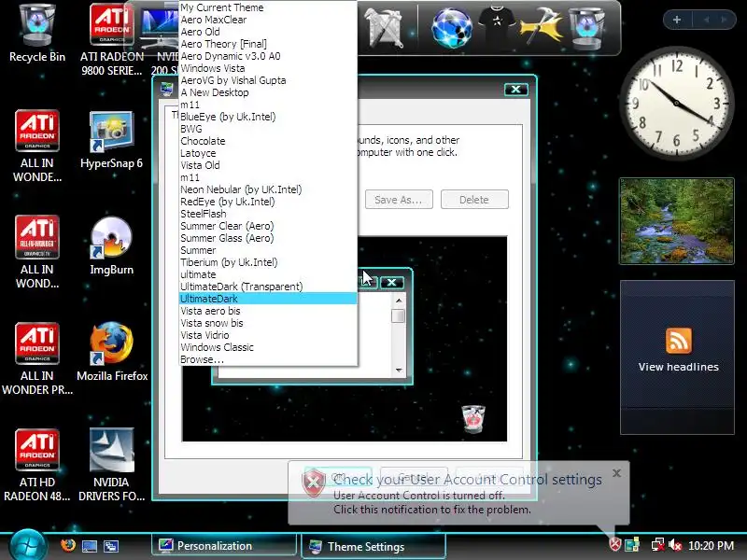747x560 pixels.
Task: Click the RSS feed headlines icon
Action: point(679,340)
